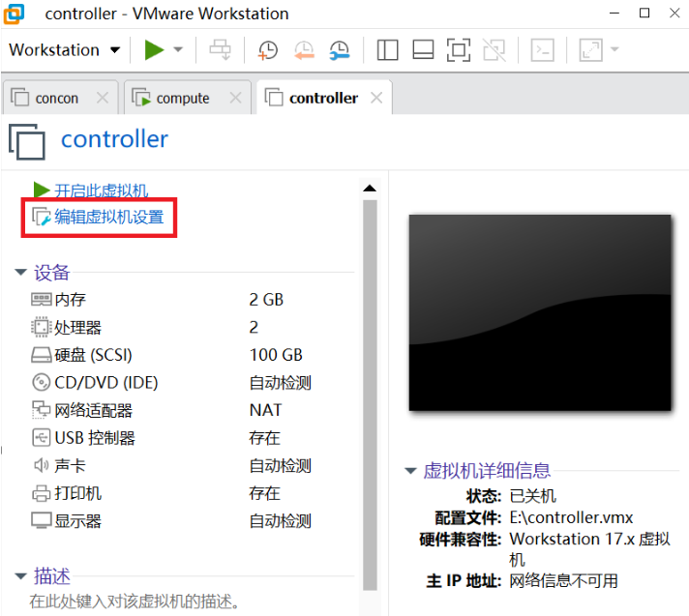The height and width of the screenshot is (616, 689).
Task: Click the vertical scrollbar thumb of device panel
Action: [x=370, y=396]
